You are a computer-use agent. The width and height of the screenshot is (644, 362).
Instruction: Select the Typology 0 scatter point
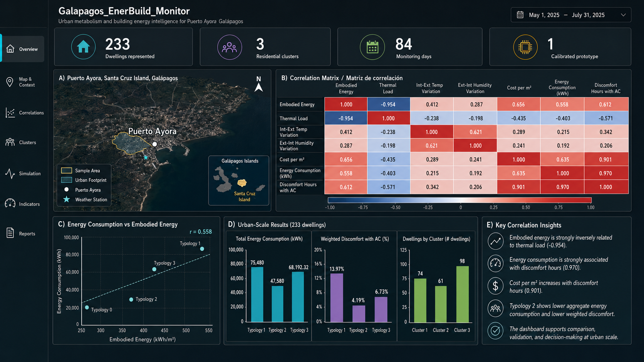pos(87,307)
